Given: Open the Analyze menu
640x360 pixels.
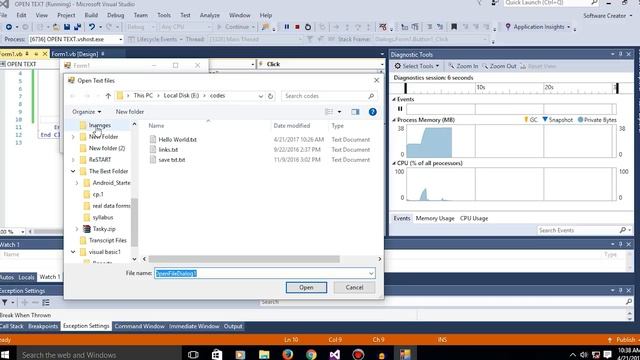Looking at the screenshot, I should click(209, 15).
